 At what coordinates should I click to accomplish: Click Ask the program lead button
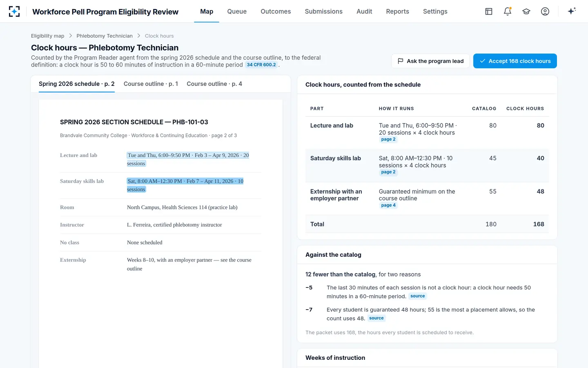[x=430, y=61]
